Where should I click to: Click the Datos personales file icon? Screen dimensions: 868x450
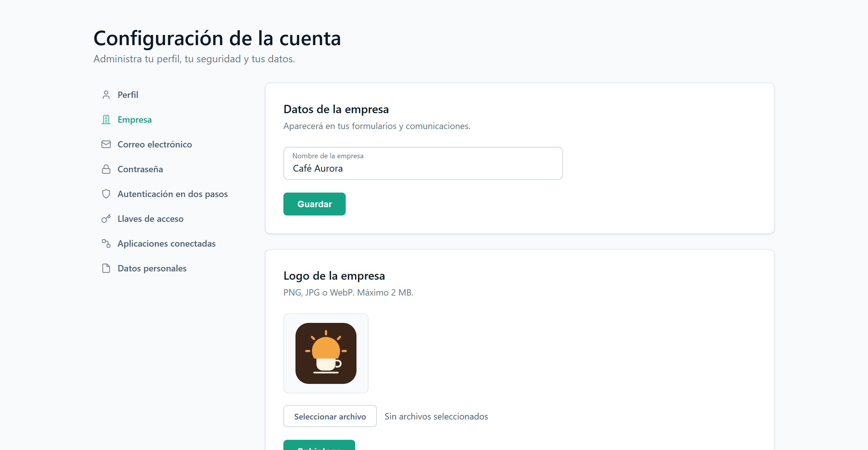106,268
